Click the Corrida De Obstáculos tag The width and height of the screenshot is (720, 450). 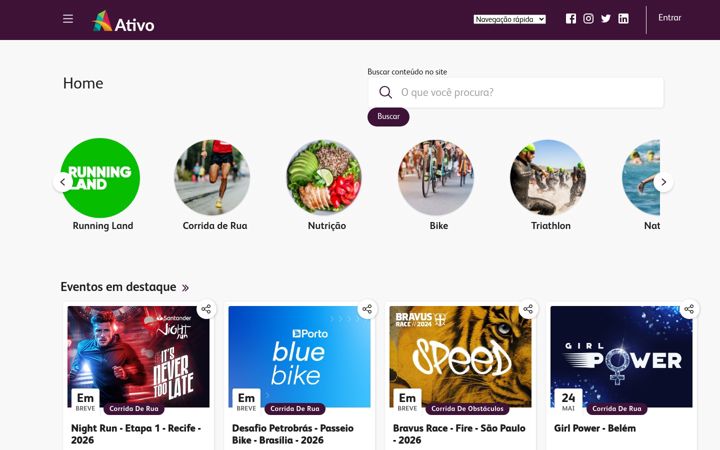tap(467, 409)
